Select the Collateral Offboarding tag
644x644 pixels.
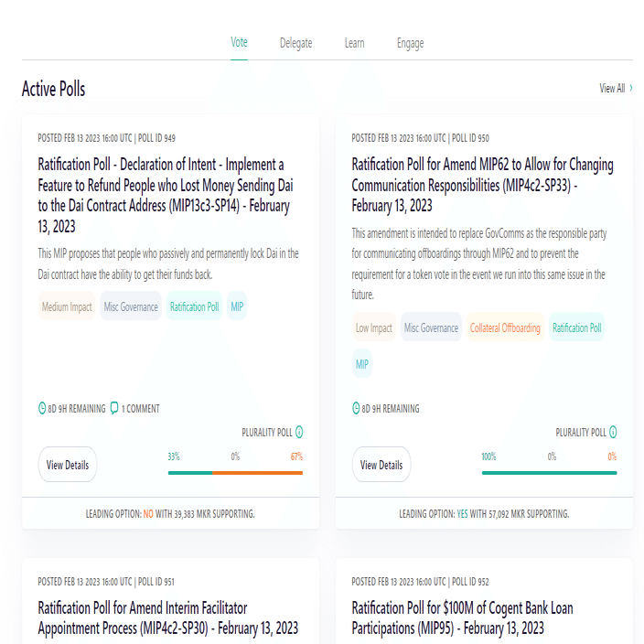(505, 328)
